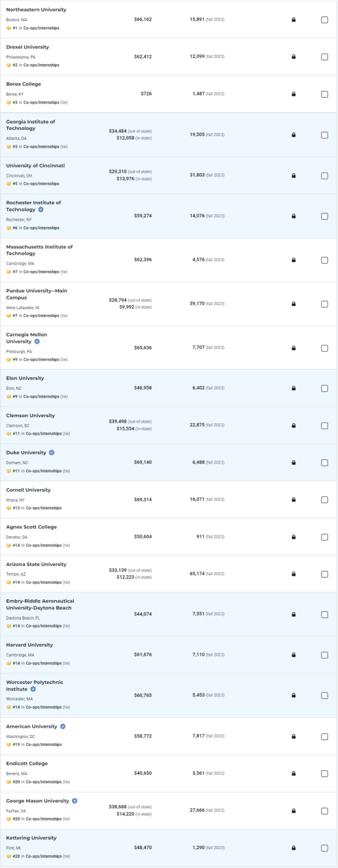Click the lock icon in Worcester Polytechnic Institute row
Viewport: 338px width, 868px height.
pos(293,695)
